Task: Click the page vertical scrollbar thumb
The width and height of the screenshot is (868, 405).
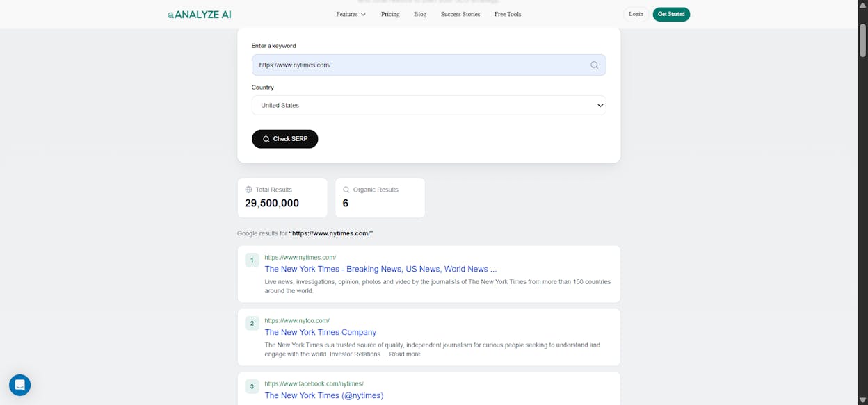Action: 862,40
